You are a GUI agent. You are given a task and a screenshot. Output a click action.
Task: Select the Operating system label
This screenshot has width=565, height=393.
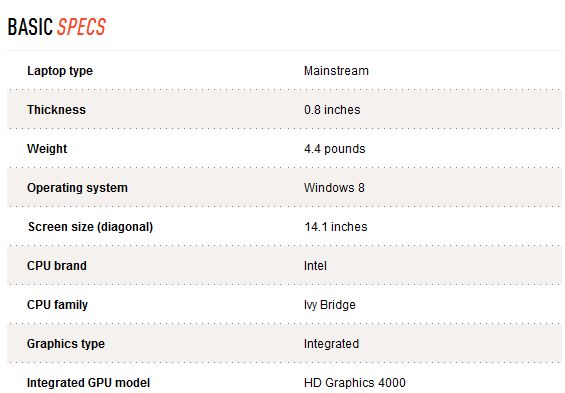77,188
